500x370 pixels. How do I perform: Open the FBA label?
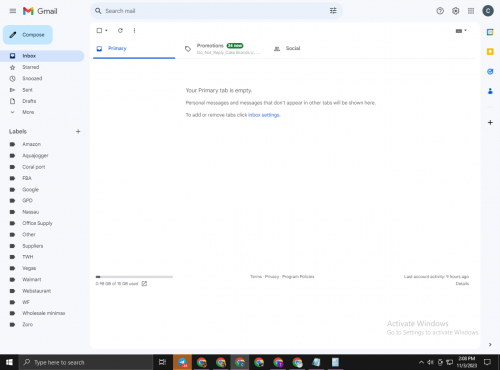[42, 178]
